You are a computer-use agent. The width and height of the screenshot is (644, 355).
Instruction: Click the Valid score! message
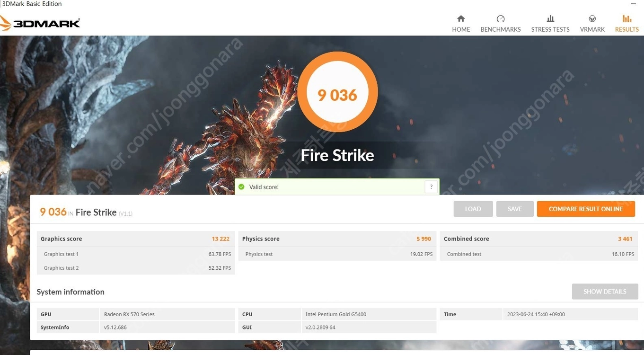coord(264,187)
